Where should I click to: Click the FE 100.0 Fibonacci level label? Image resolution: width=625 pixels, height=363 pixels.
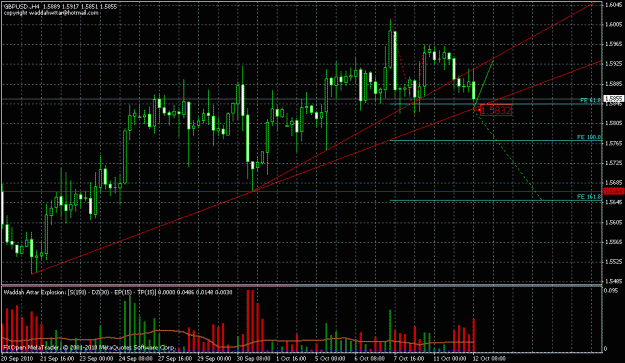589,137
